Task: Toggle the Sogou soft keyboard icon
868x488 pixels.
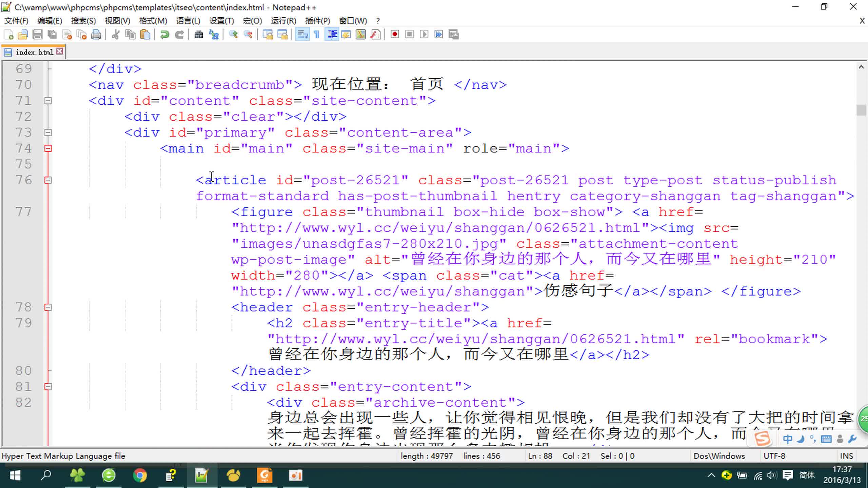Action: [826, 439]
